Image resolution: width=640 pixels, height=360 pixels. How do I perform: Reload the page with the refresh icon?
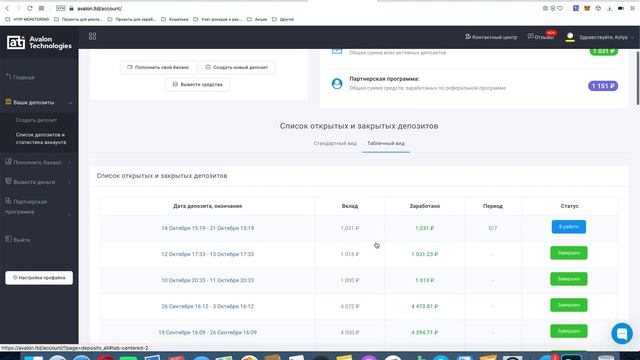click(29, 8)
